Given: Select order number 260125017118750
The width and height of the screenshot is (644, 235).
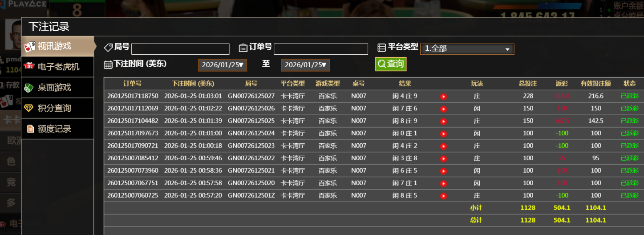Looking at the screenshot, I should [x=133, y=96].
